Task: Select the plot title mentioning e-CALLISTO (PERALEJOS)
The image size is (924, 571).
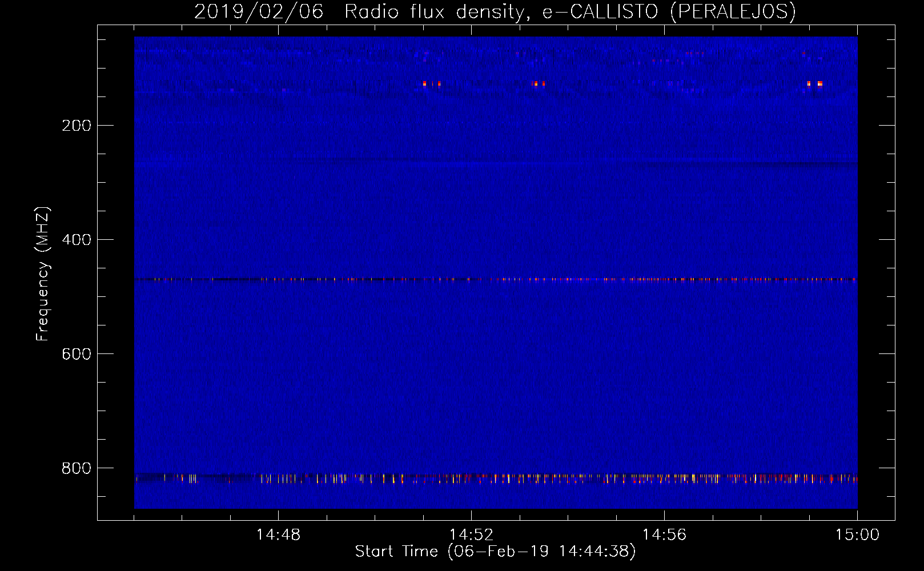Action: pyautogui.click(x=495, y=11)
